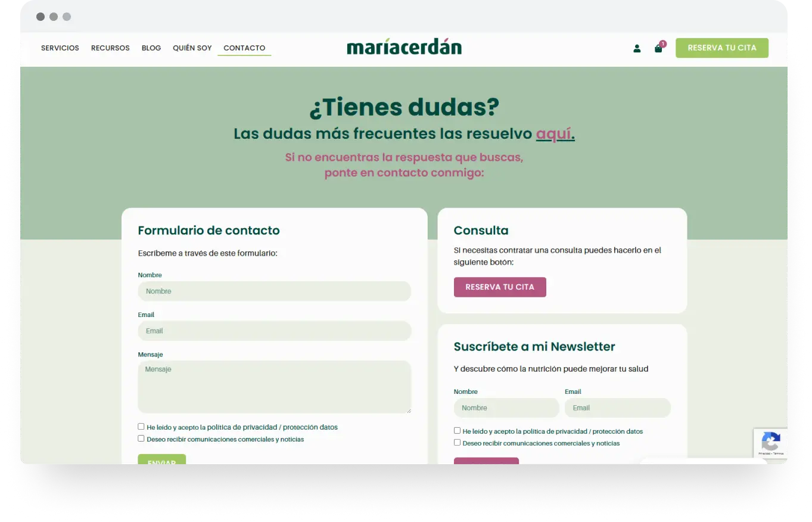812x522 pixels.
Task: Open the SERVICIOS menu
Action: pos(60,48)
